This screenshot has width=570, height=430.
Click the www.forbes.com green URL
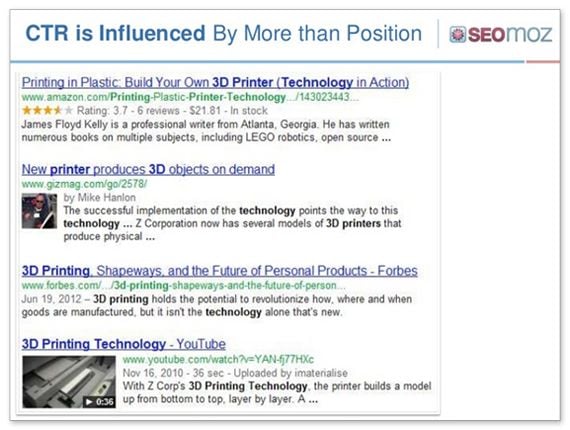183,285
